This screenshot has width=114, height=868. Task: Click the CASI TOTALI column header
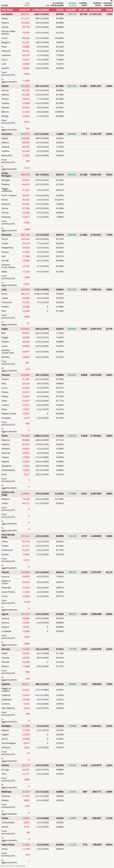coord(26,4)
